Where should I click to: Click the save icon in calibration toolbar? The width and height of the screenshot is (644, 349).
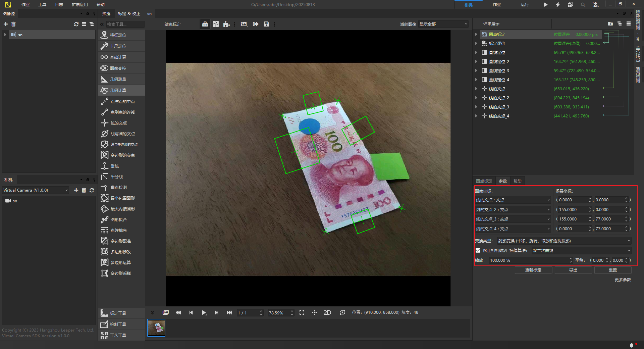click(266, 24)
